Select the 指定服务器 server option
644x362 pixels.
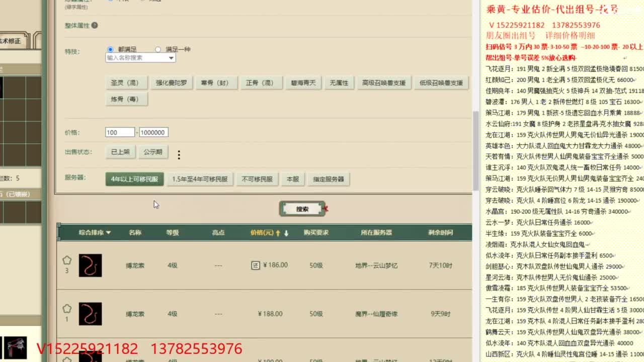click(329, 179)
